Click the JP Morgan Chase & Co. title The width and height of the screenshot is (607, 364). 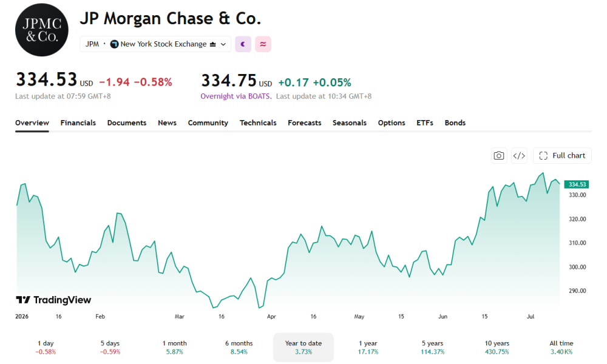(171, 19)
